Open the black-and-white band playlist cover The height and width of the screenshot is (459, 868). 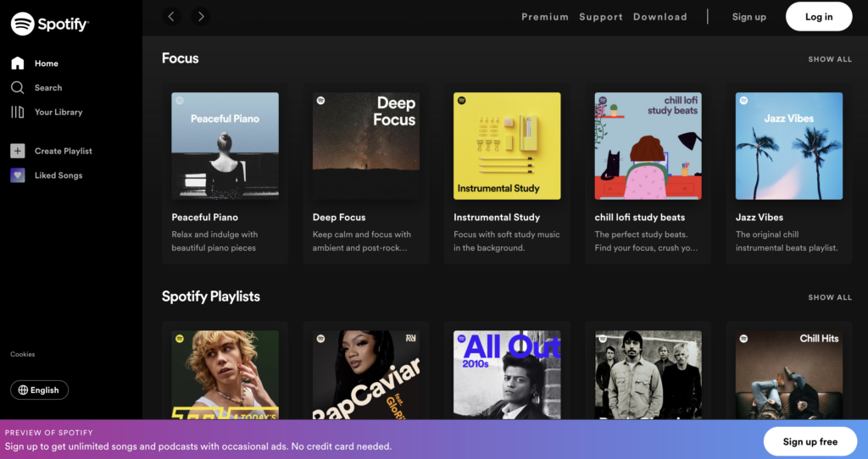pos(648,374)
